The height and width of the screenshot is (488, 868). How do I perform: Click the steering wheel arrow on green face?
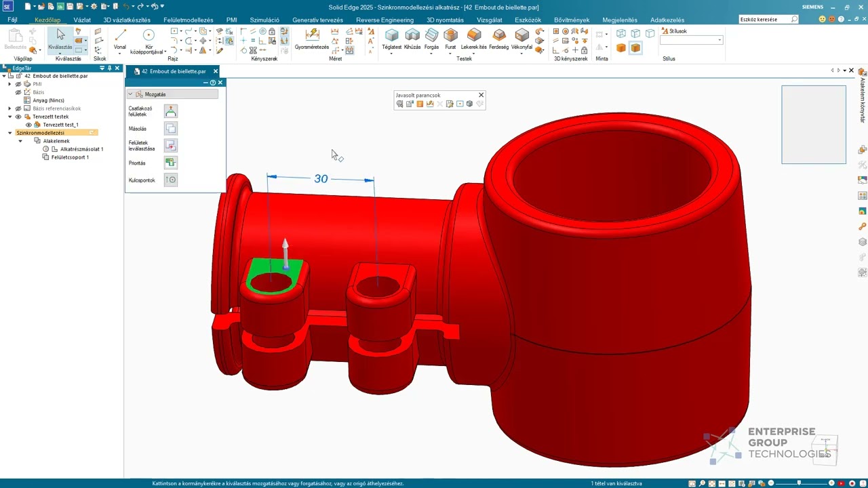[285, 253]
